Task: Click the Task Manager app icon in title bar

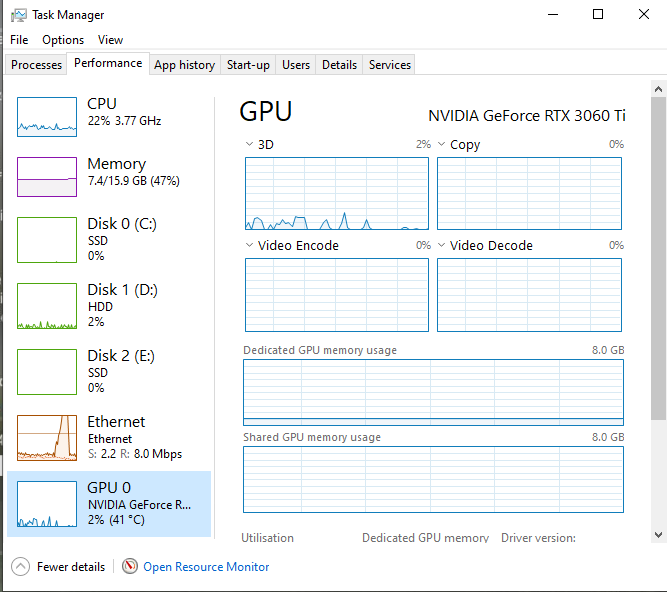Action: tap(18, 15)
